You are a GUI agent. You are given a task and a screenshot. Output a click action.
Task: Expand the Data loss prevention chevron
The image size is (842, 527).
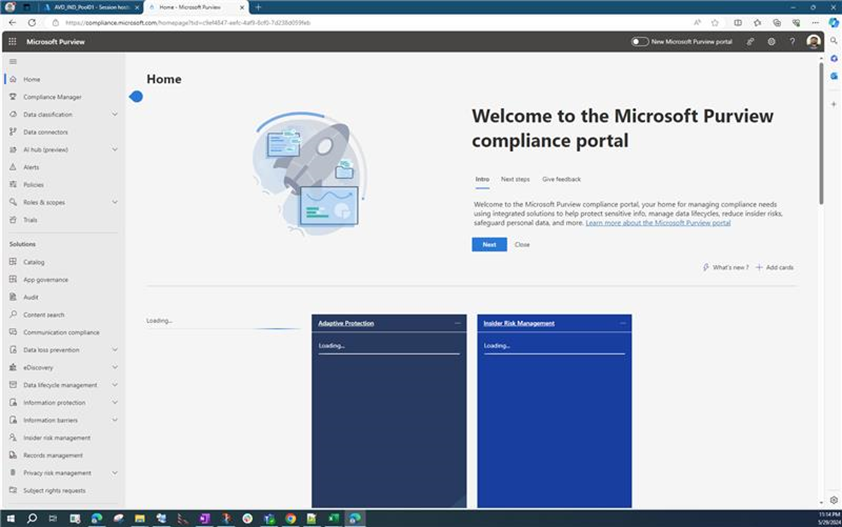pyautogui.click(x=114, y=350)
